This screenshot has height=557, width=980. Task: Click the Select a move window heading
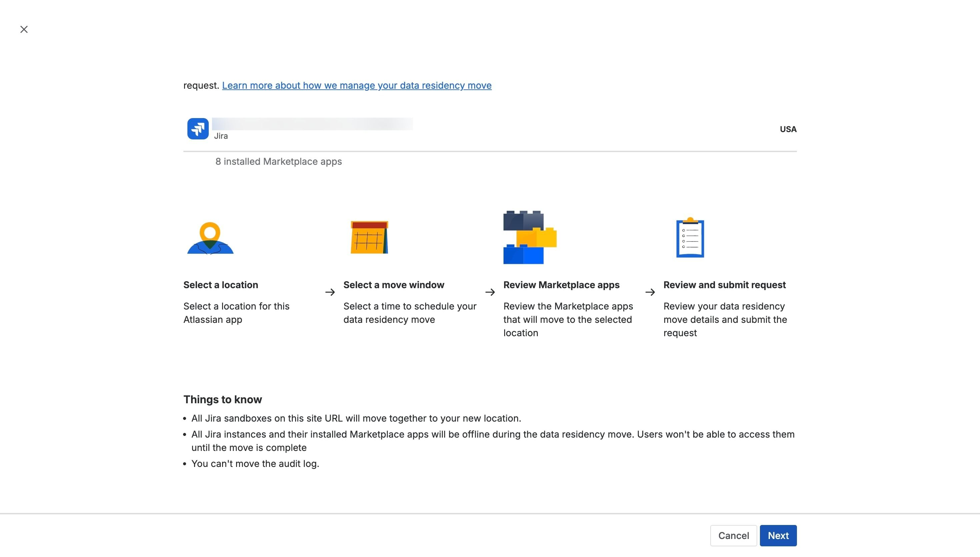pyautogui.click(x=394, y=285)
